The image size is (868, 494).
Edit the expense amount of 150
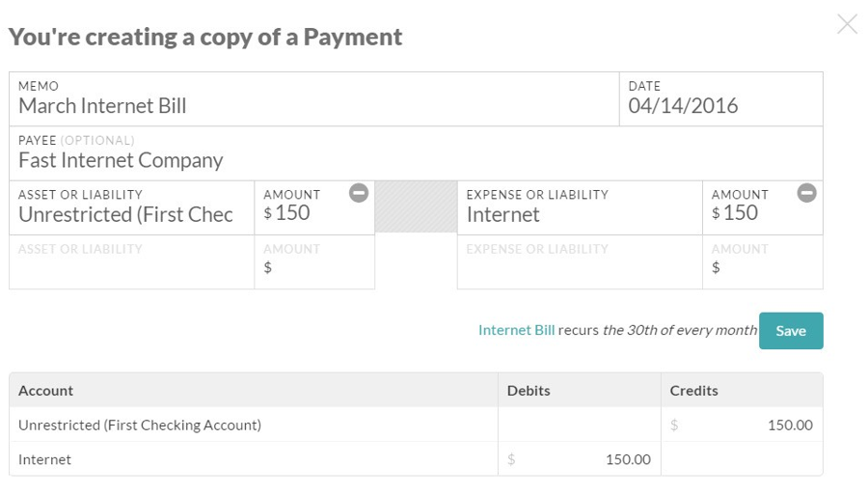click(762, 207)
